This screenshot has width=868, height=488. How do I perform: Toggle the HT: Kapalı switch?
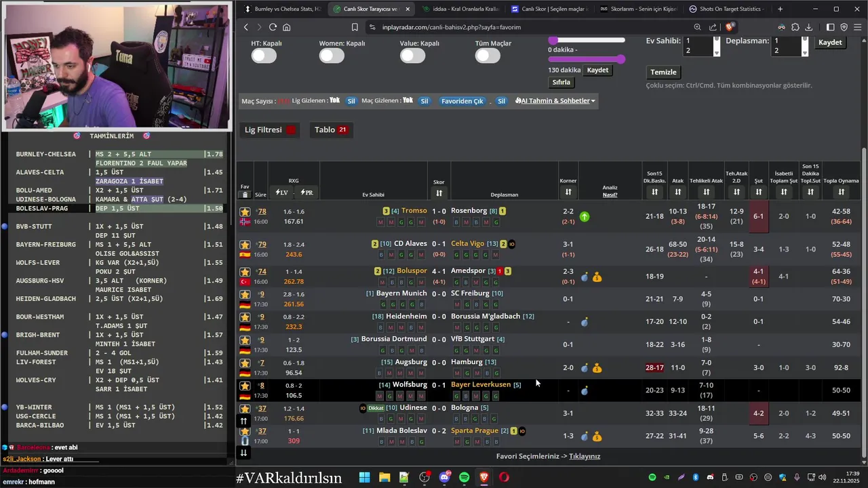pos(264,56)
